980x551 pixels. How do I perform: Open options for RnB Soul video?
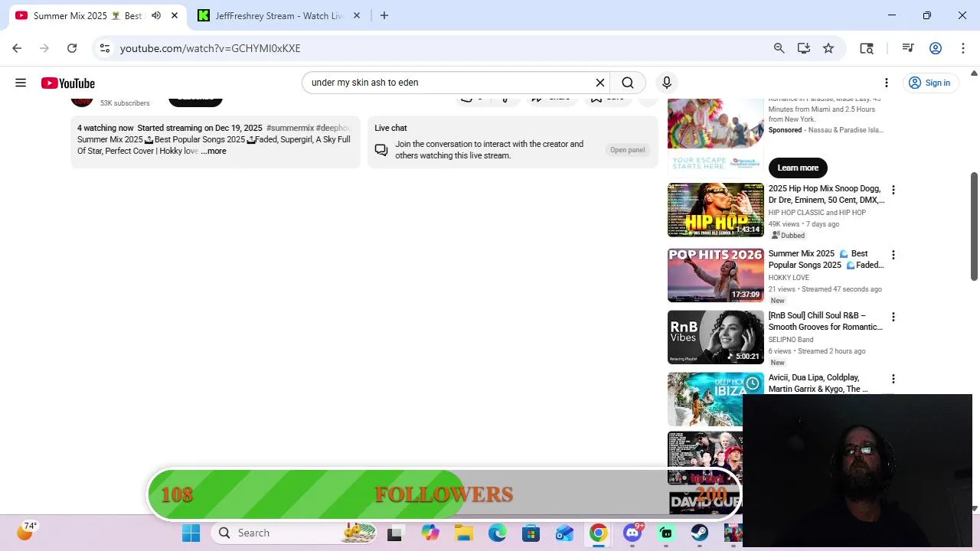click(x=893, y=317)
